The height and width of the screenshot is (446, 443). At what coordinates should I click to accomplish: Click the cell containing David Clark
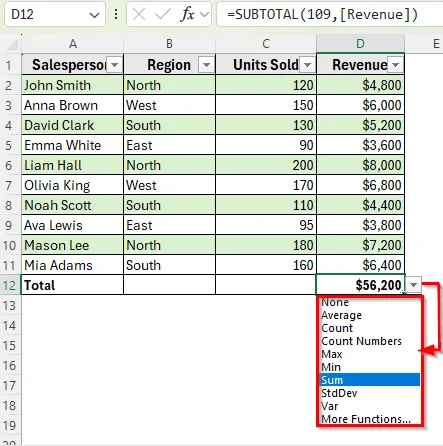(x=73, y=125)
